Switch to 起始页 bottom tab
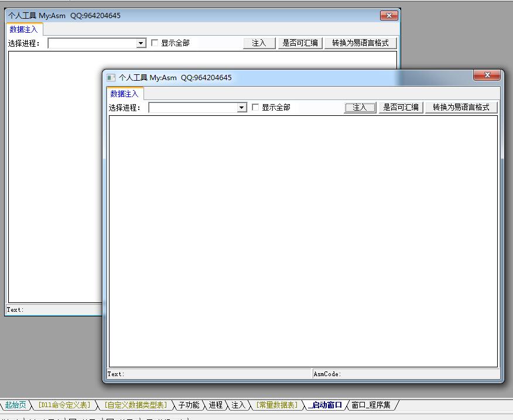This screenshot has height=420, width=513. click(15, 405)
